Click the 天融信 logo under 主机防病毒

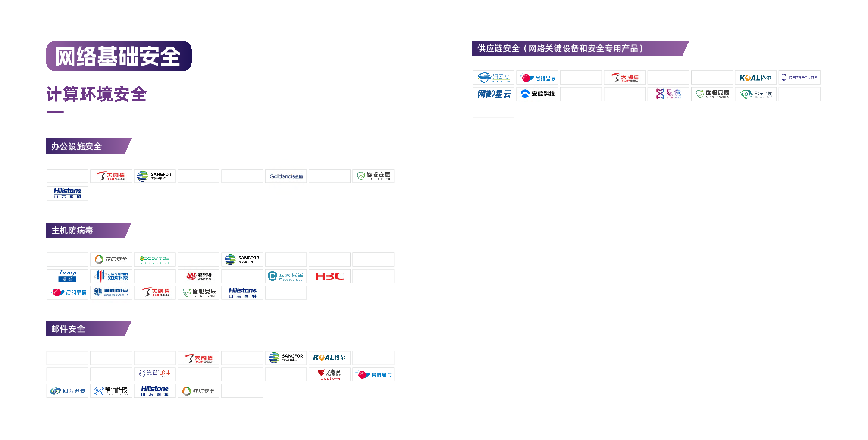(x=155, y=292)
